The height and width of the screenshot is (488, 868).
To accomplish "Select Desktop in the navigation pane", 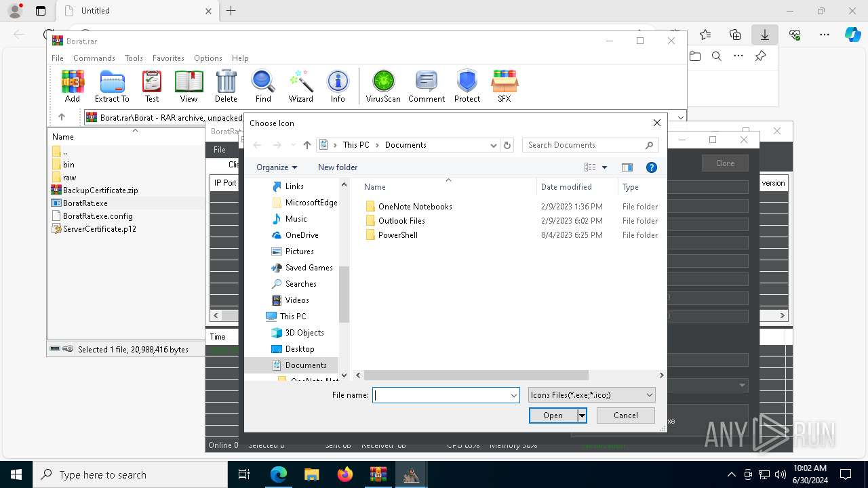I will point(299,349).
